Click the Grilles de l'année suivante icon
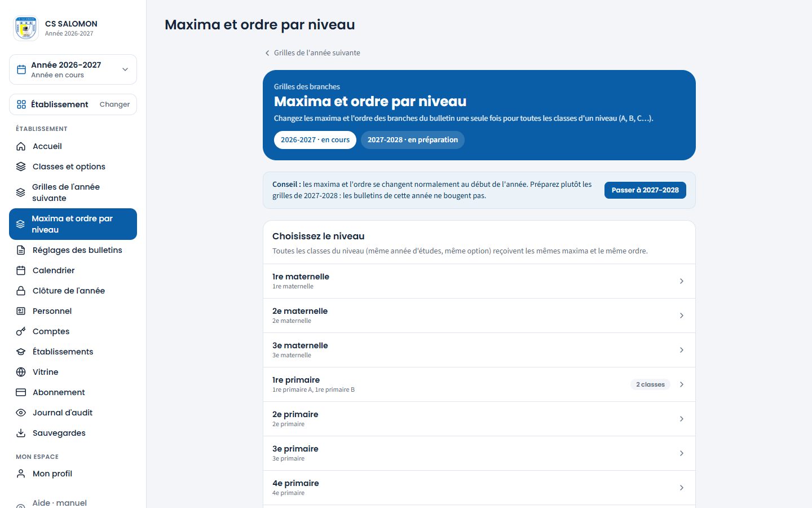812x508 pixels. [x=20, y=192]
